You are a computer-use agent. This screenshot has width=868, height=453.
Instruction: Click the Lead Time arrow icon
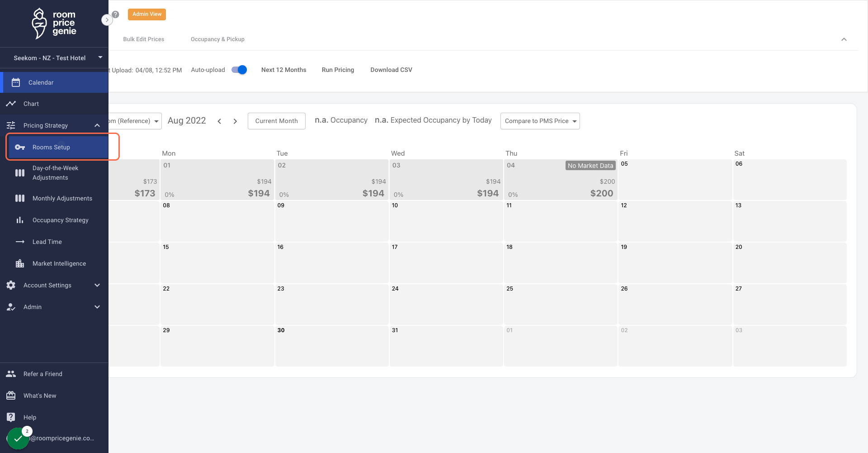coord(20,242)
